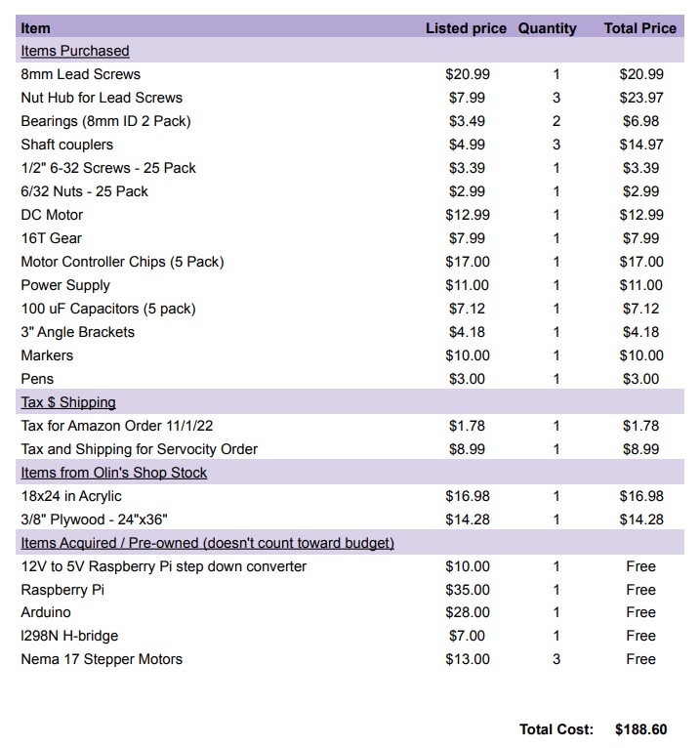700x748 pixels.
Task: Select the 8mm Lead Screws item cell
Action: [x=81, y=74]
